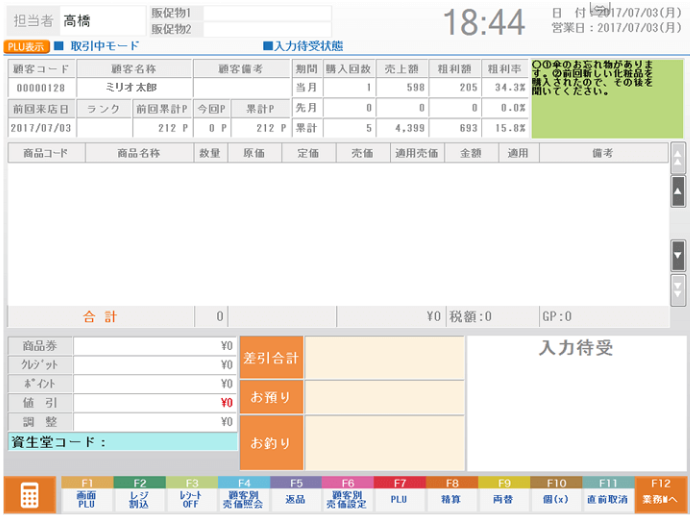Select the F9 両替 exchange button
Viewport: 692px width, 516px height.
pos(504,495)
